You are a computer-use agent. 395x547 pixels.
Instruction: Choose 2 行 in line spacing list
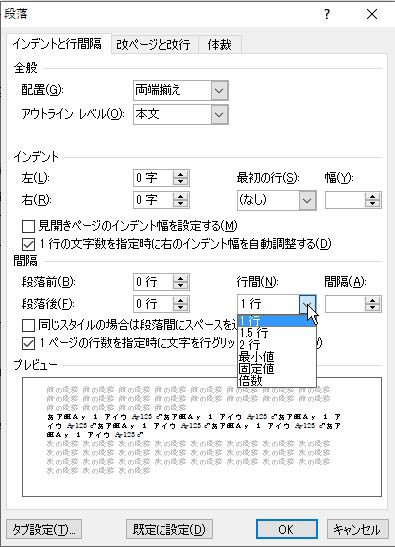[x=277, y=345]
